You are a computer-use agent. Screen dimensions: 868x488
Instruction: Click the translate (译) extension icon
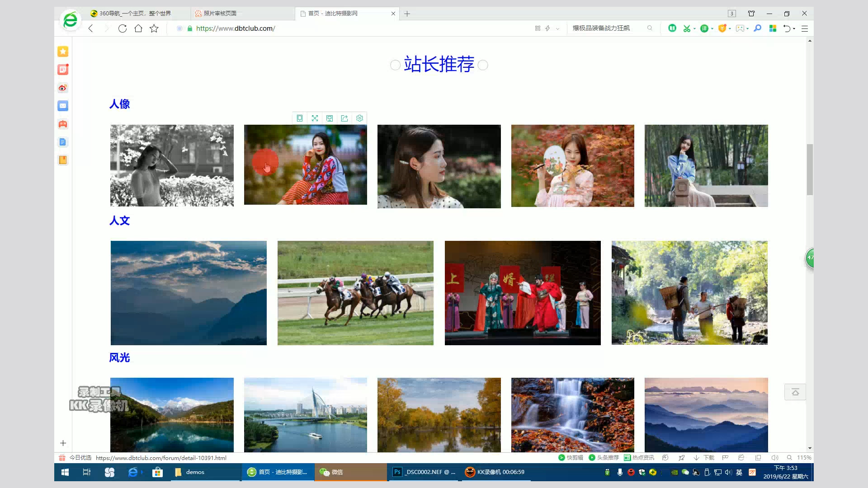point(703,28)
